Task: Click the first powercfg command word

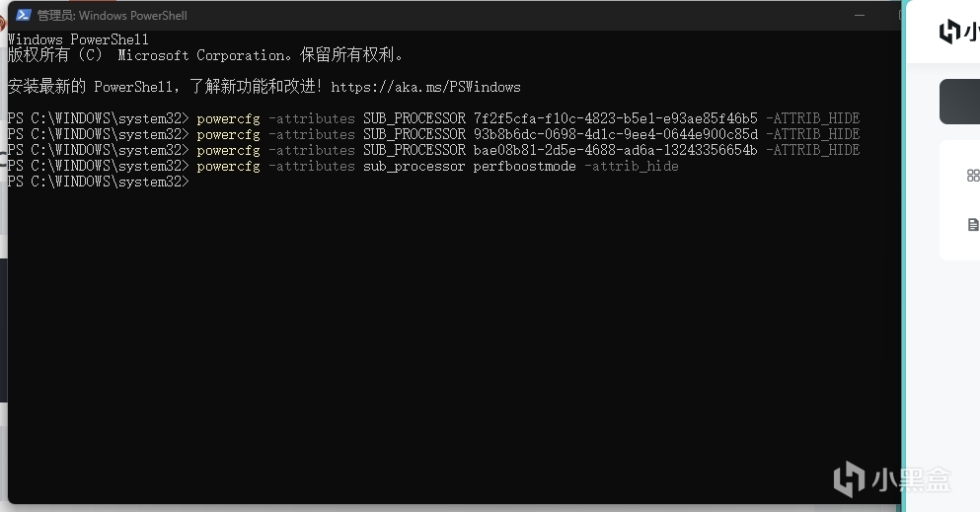Action: tap(228, 118)
